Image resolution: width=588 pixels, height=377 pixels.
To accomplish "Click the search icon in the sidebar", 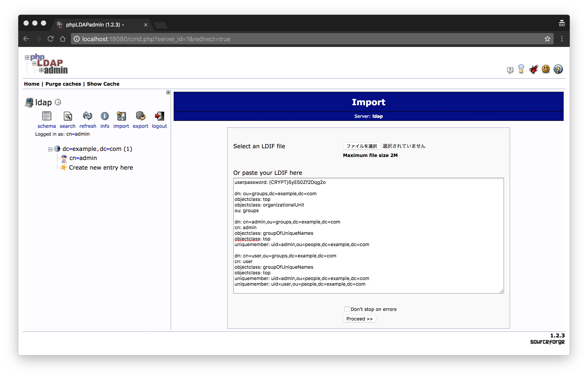I will coord(68,116).
